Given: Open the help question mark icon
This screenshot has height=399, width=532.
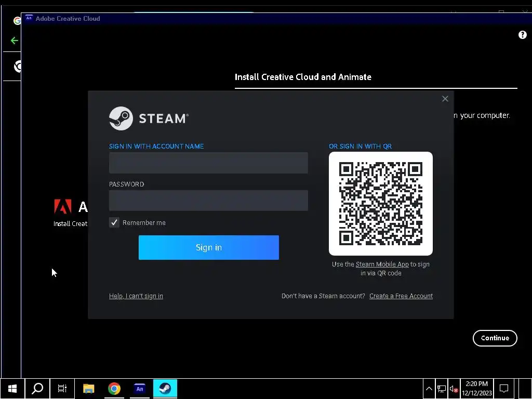Looking at the screenshot, I should pos(523,35).
